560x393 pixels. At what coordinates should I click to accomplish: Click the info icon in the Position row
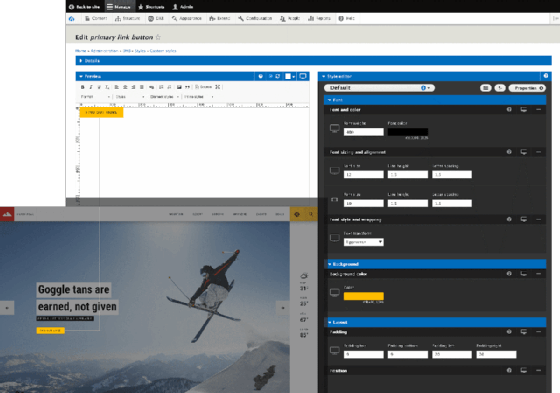click(509, 370)
